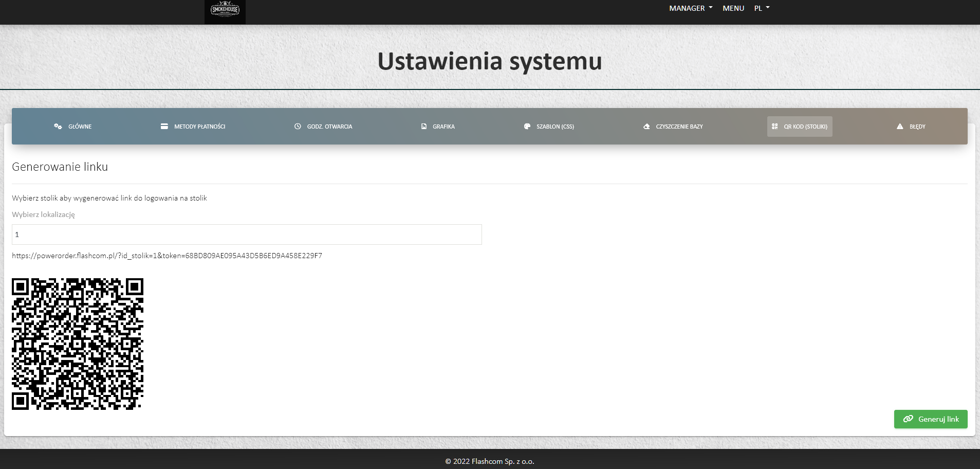This screenshot has height=469, width=980.
Task: Open the BŁĘDY tab
Action: (x=911, y=127)
